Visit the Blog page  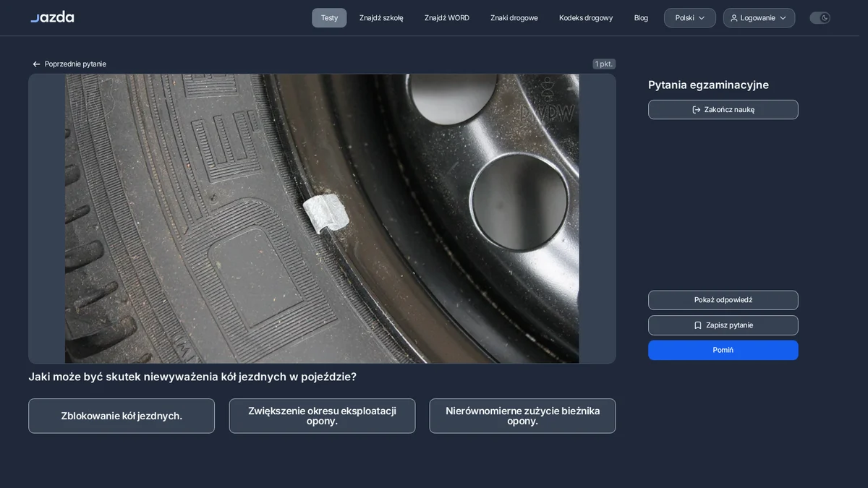pos(641,18)
